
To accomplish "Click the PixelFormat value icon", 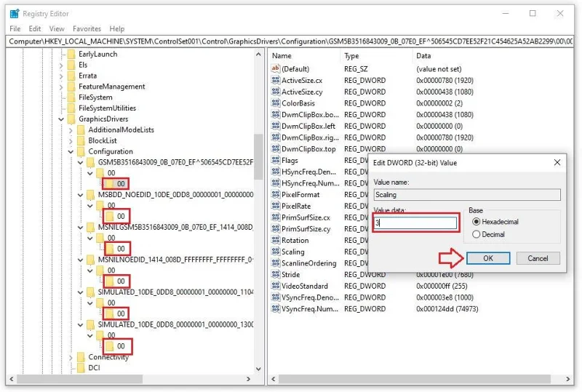I will 275,194.
